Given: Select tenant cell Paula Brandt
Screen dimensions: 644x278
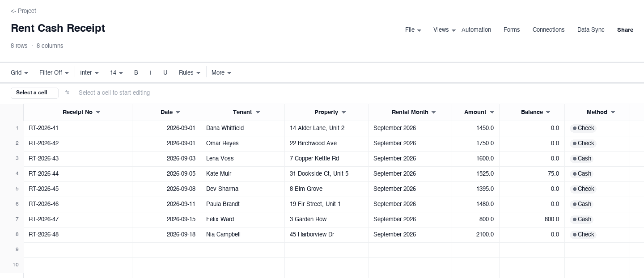Looking at the screenshot, I should [x=243, y=204].
